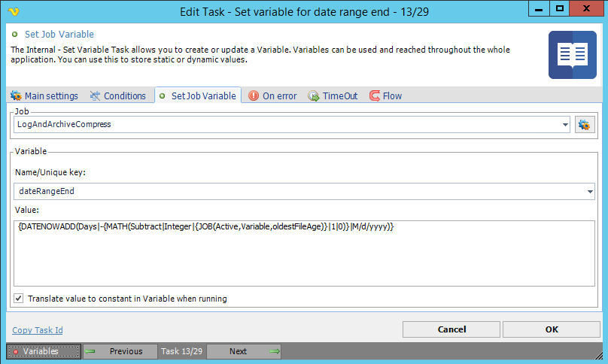Expand the Name/Unique key dropdown
This screenshot has width=608, height=364.
589,191
